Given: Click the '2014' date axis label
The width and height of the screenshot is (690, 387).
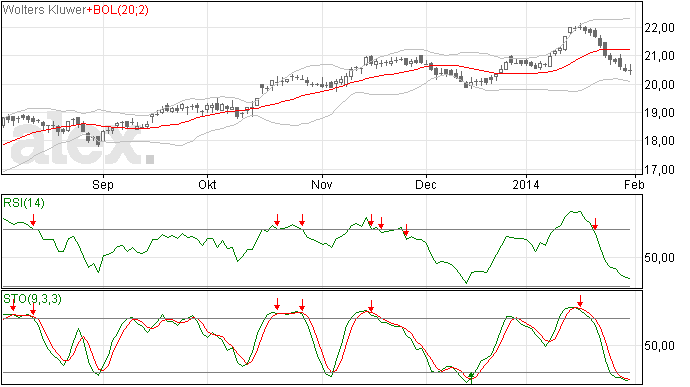Looking at the screenshot, I should click(525, 184).
